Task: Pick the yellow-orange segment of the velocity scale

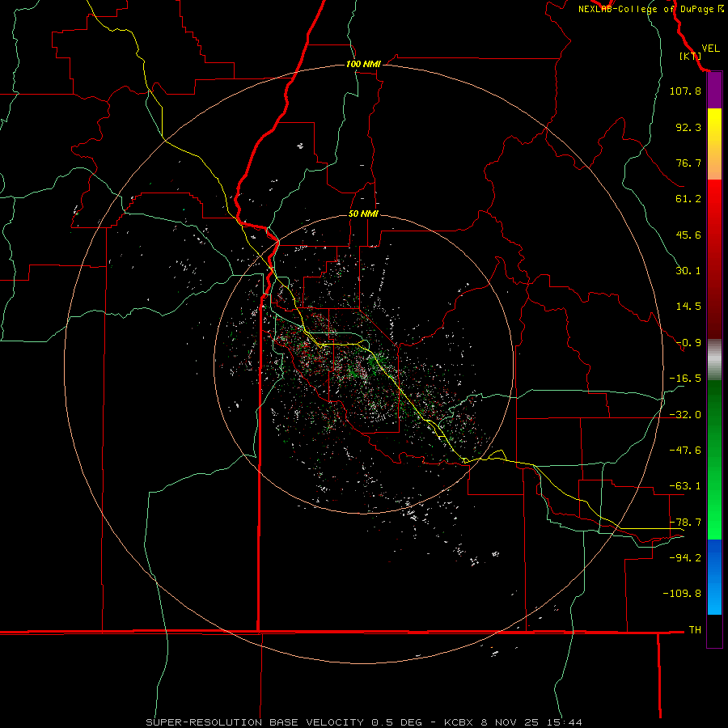Action: 714,144
